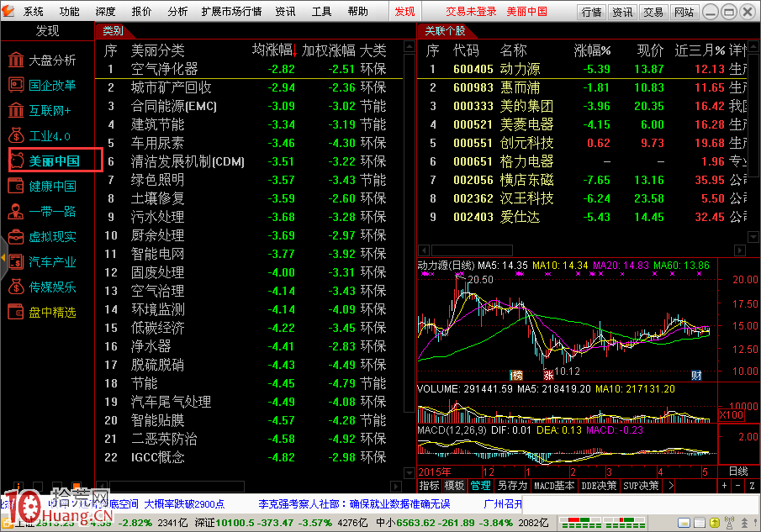Select the 工业4.0 money-bag icon
This screenshot has width=761, height=532.
(16, 136)
